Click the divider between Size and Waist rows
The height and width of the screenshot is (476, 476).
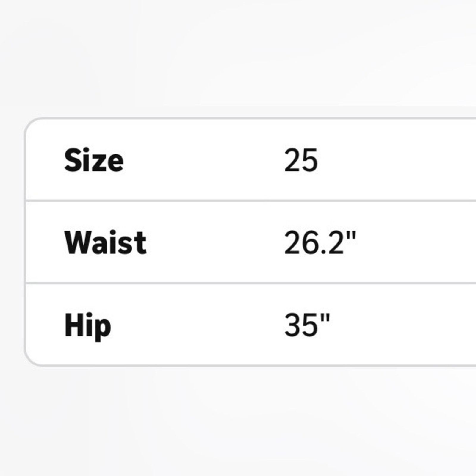click(251, 201)
